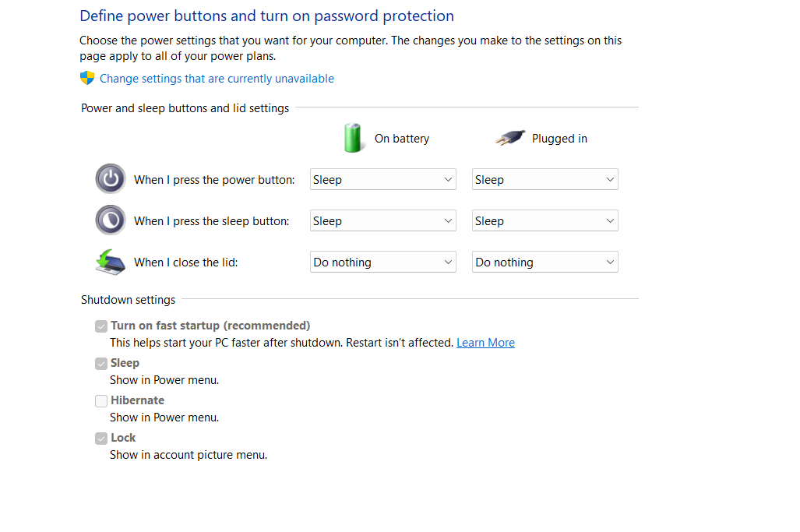Open power button Plugged in dropdown

tap(544, 179)
